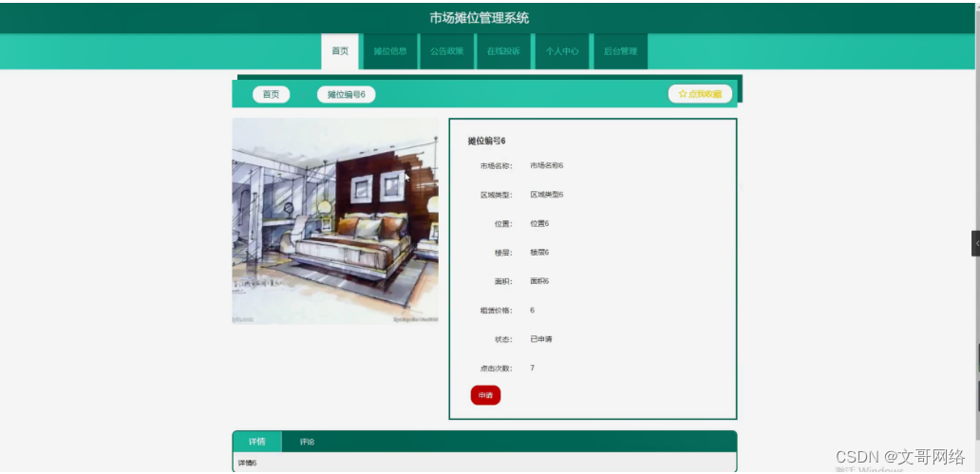Open the 首页 navigation tab
The height and width of the screenshot is (474, 980).
[x=340, y=51]
